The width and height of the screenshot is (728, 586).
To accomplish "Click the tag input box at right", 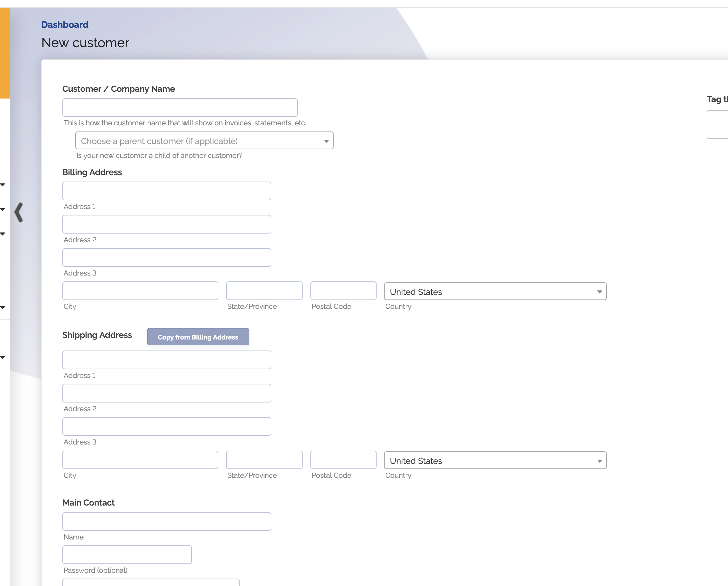I will coord(718,124).
